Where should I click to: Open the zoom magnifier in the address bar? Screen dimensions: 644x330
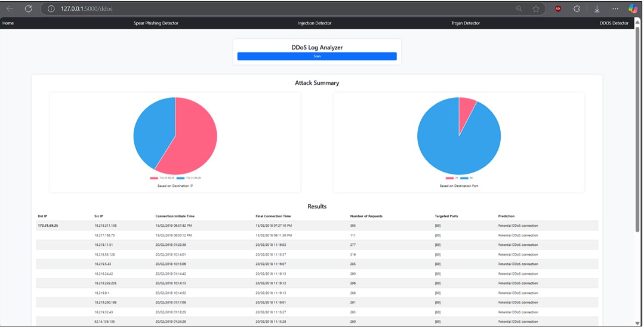click(x=519, y=8)
